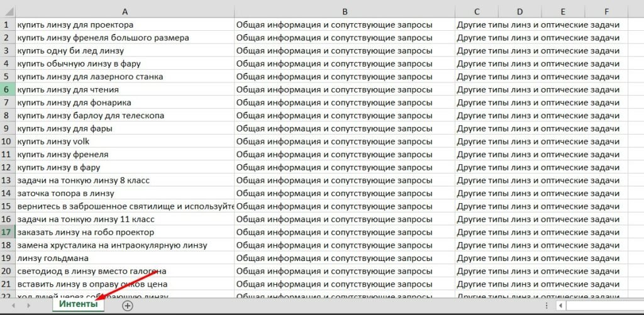Click the three-dot tab bar splitter handle
644x315 pixels.
(x=547, y=306)
